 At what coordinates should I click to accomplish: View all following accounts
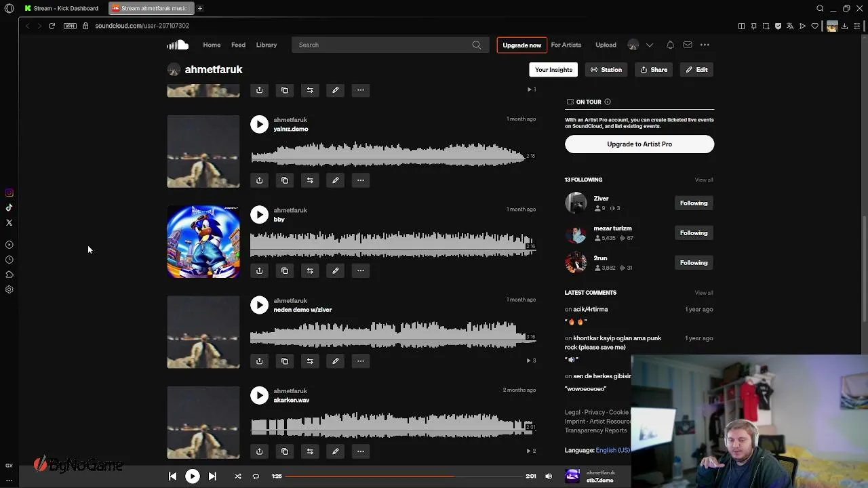tap(704, 180)
